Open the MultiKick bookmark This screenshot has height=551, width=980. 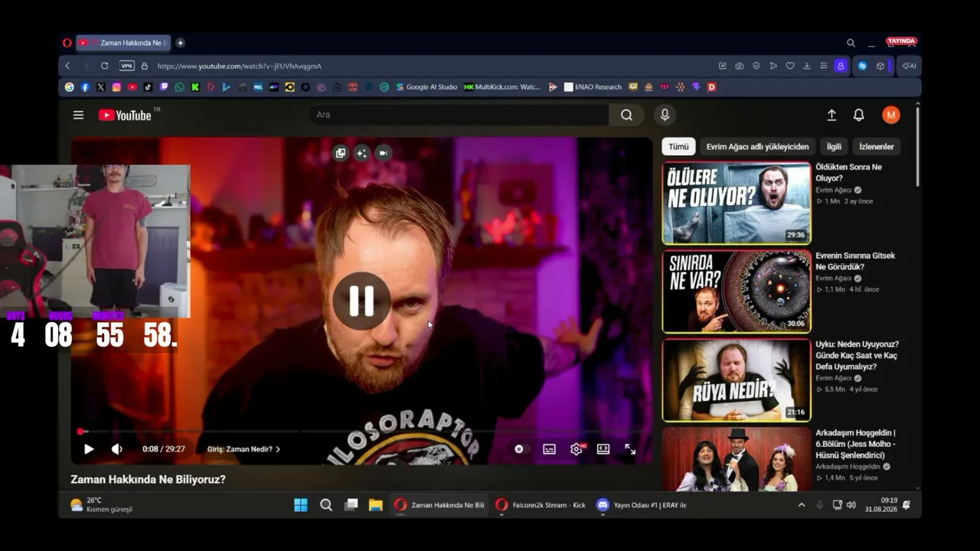(x=502, y=87)
